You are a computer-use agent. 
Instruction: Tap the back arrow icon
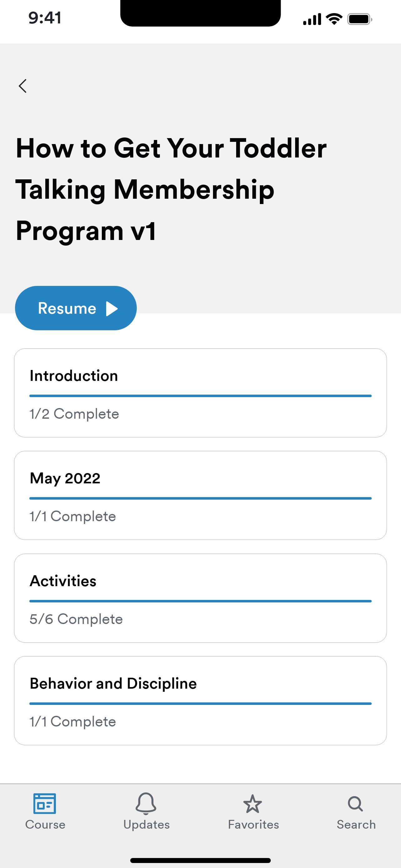pyautogui.click(x=22, y=86)
